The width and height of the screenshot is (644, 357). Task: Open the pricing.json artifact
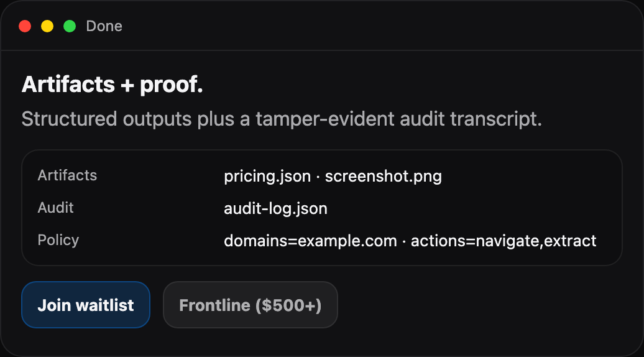click(267, 176)
